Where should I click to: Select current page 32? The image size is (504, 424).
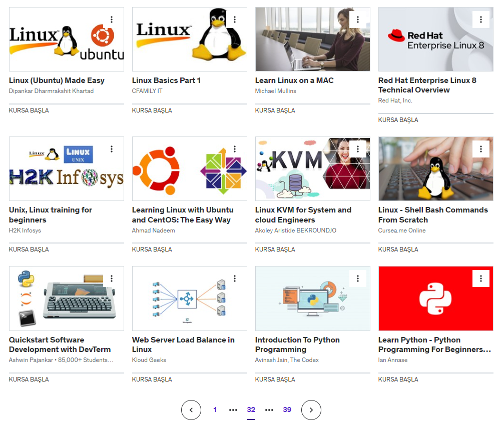point(251,409)
